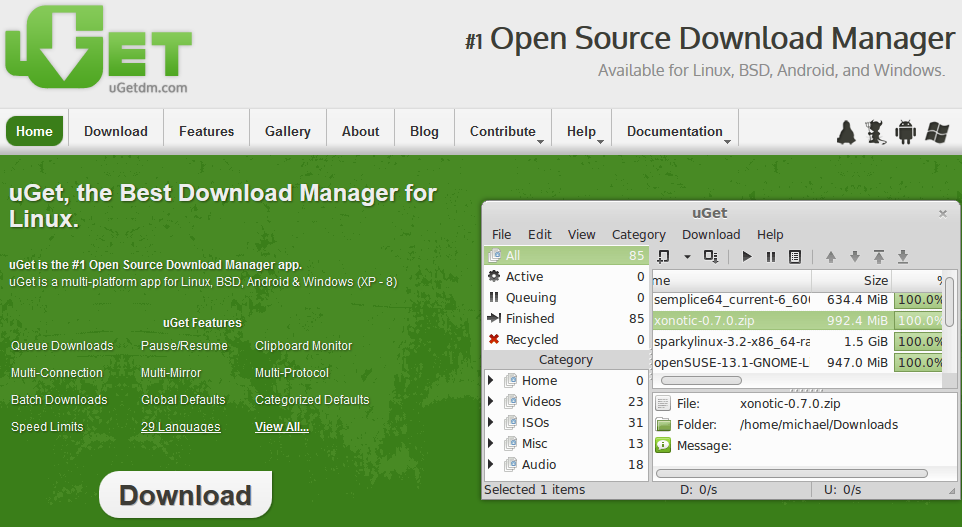Viewport: 962px width, 527px height.
Task: Click the Linux penguin platform icon
Action: (847, 132)
